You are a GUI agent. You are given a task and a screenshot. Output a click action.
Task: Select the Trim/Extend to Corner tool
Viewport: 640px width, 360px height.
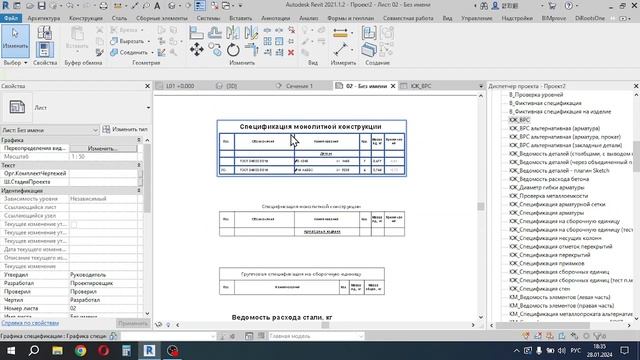click(x=251, y=50)
